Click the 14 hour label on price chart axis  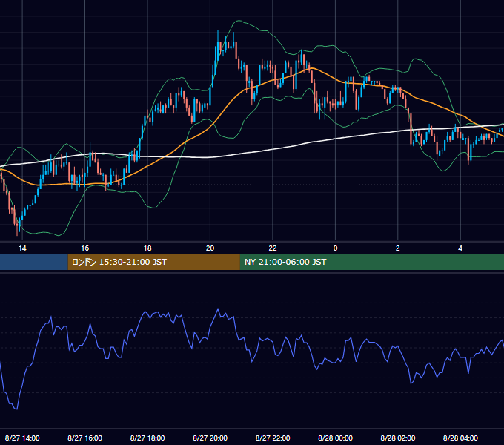[22, 248]
